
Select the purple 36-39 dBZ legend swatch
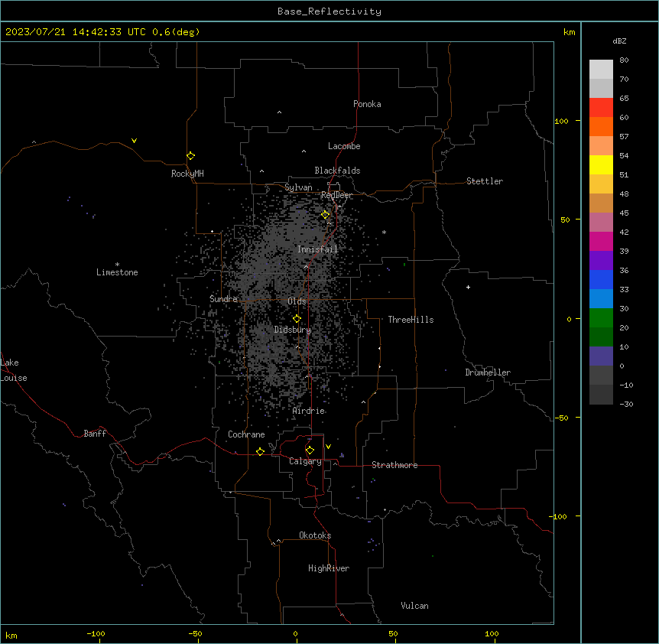(x=601, y=261)
